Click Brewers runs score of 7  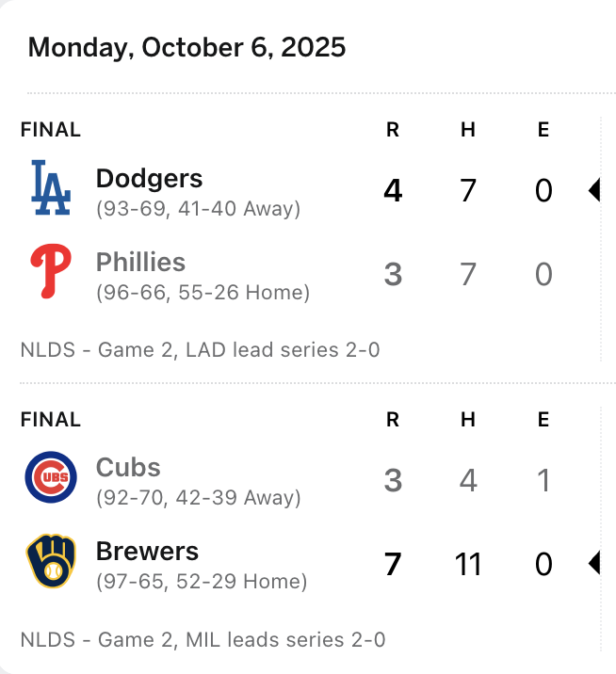[x=393, y=564]
